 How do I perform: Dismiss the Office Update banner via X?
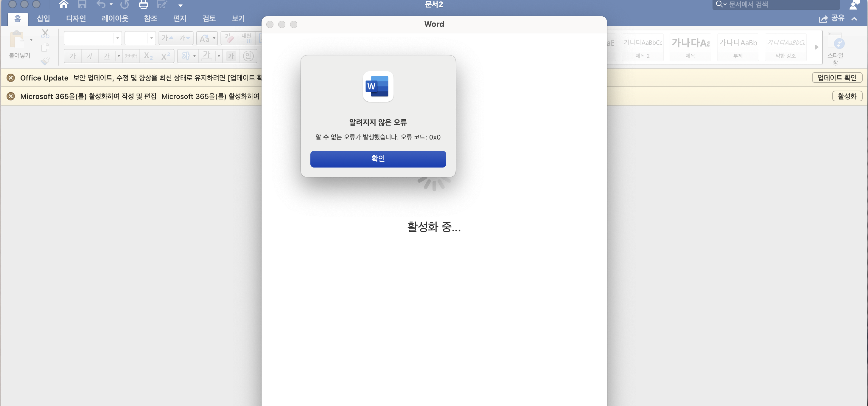click(11, 78)
